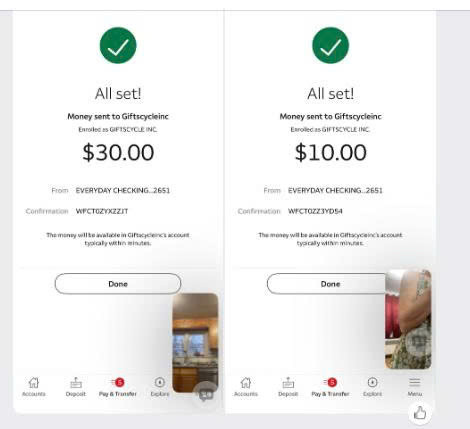The height and width of the screenshot is (429, 470).
Task: Click the $30.00 amount text
Action: 118,152
